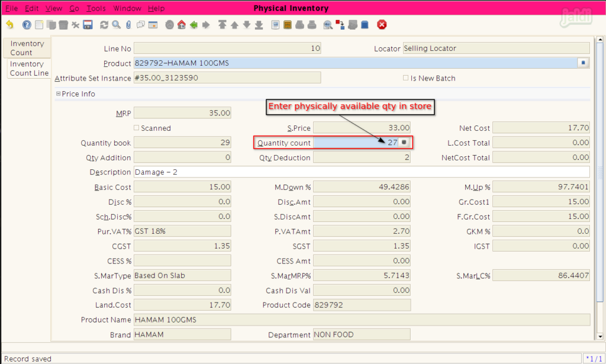Refresh data with the circular arrows icon
This screenshot has width=606, height=364.
coord(104,25)
